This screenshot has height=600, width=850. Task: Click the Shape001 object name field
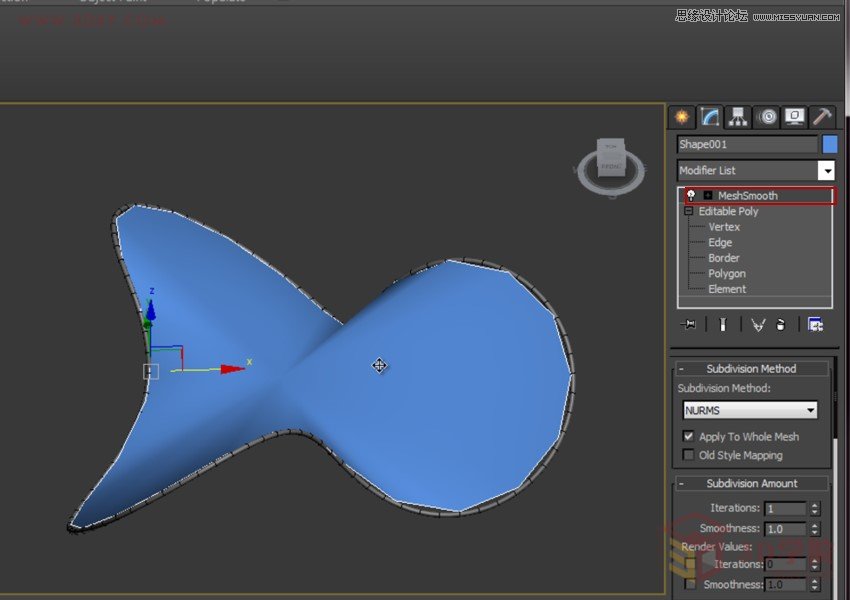coord(748,144)
